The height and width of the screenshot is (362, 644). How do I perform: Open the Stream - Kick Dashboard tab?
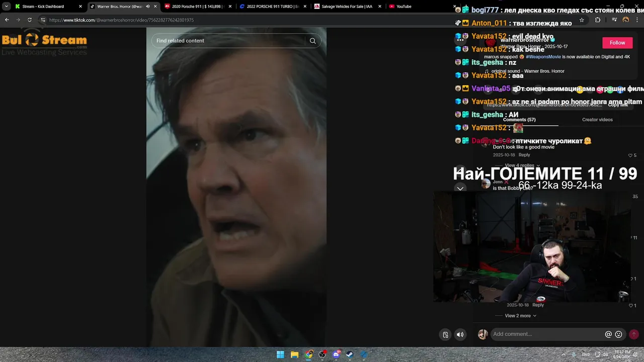[x=49, y=7]
